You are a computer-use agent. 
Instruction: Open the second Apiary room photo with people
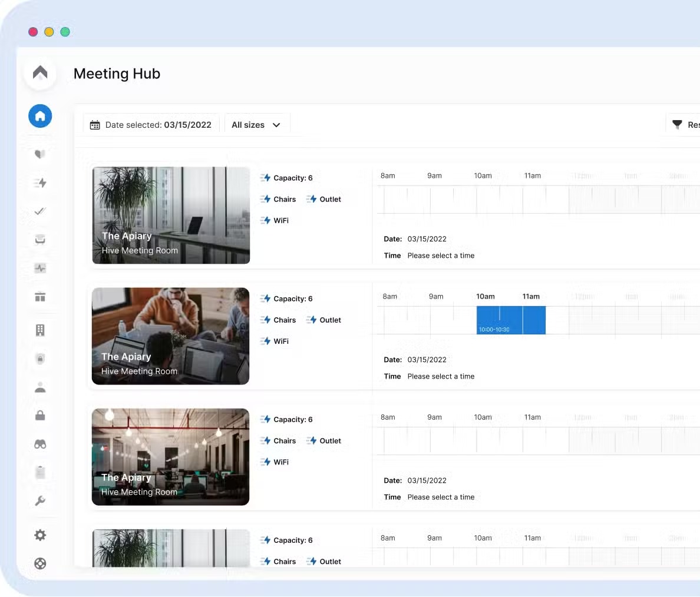(171, 336)
